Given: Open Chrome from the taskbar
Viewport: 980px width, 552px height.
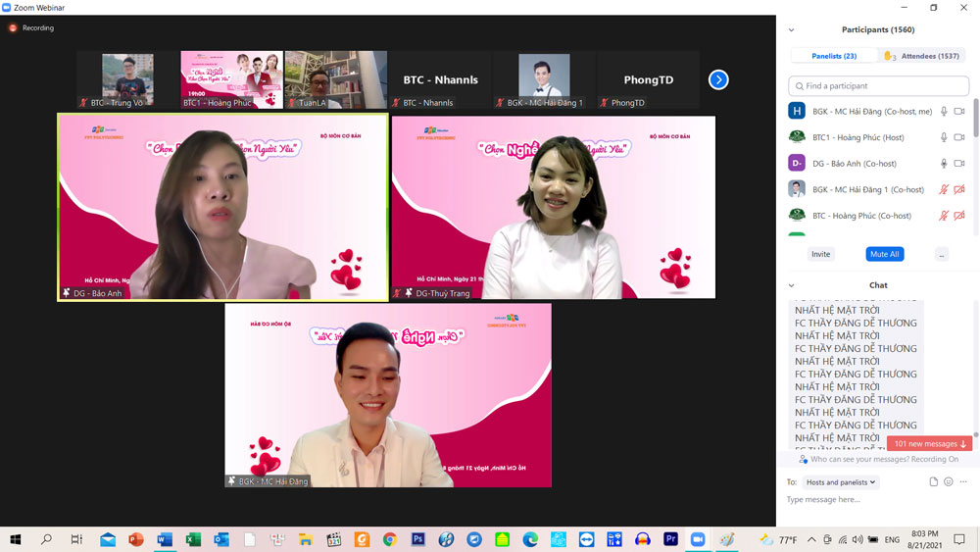Looking at the screenshot, I should (x=390, y=539).
